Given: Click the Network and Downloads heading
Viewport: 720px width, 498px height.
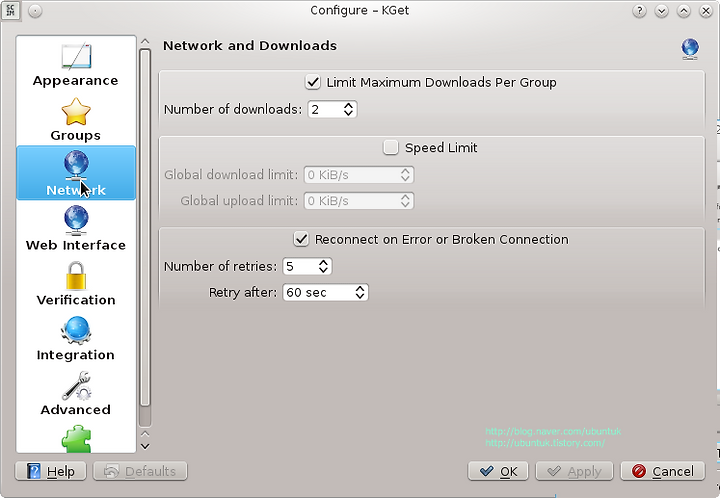Looking at the screenshot, I should tap(250, 46).
